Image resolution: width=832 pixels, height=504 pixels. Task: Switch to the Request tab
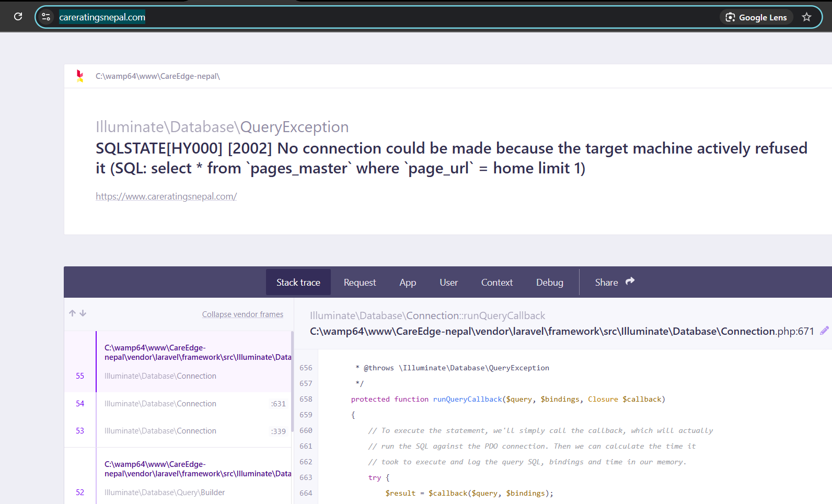tap(360, 283)
